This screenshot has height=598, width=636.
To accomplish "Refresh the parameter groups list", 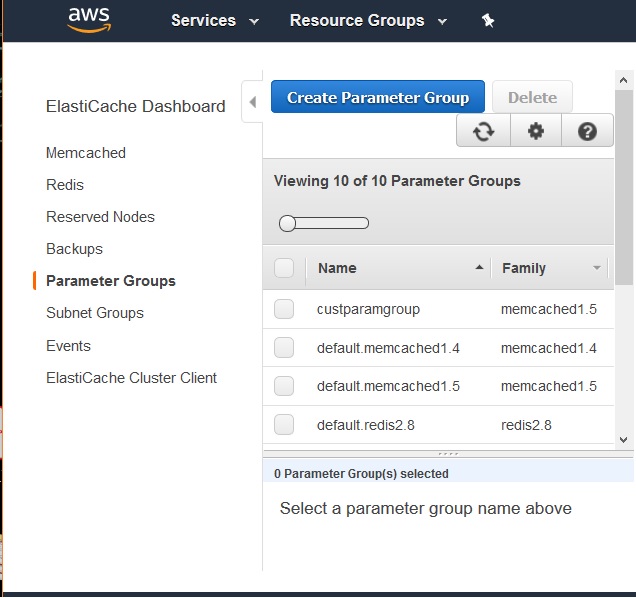I will 484,131.
